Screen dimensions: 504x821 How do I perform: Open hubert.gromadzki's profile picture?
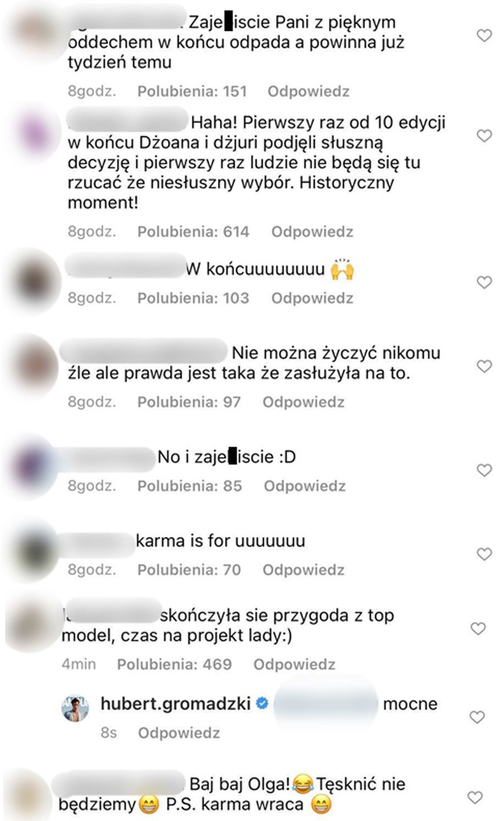coord(75,708)
